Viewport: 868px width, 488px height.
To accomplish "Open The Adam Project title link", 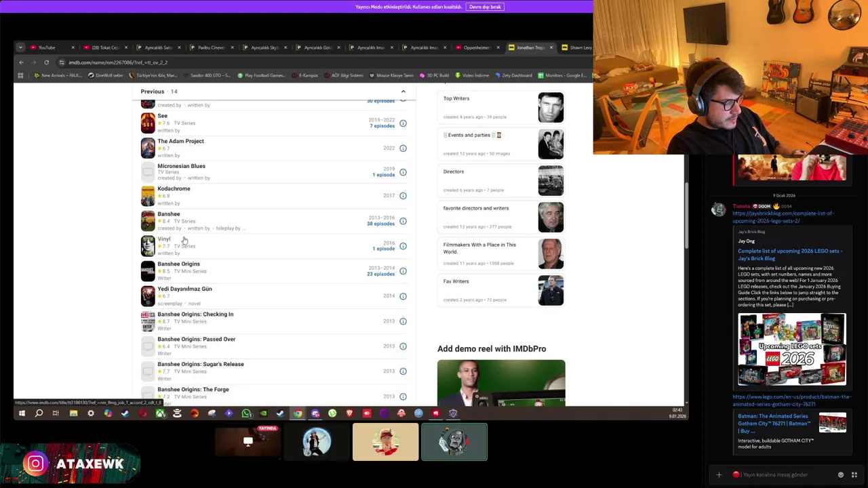I will pos(180,141).
